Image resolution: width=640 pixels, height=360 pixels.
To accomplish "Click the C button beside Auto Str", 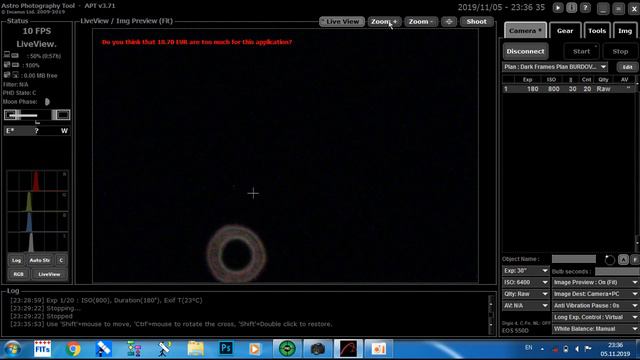I will click(x=61, y=260).
